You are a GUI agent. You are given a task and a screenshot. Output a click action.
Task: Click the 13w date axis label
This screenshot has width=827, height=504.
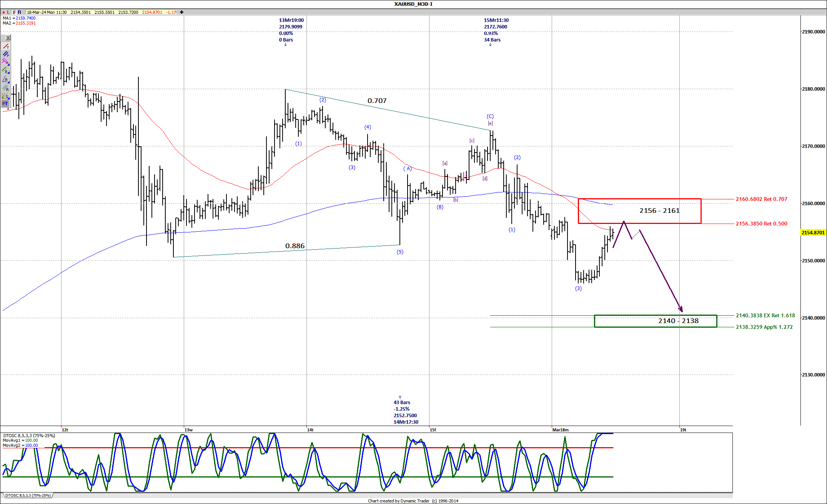coord(188,430)
